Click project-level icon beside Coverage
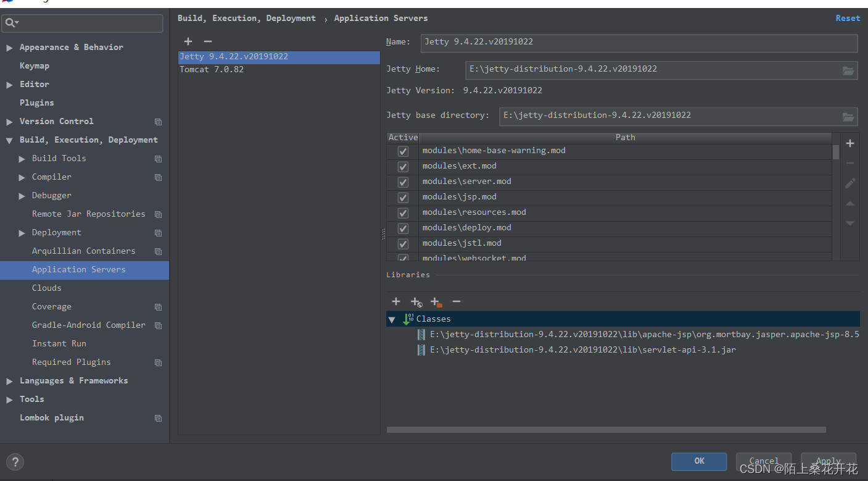The height and width of the screenshot is (481, 868). [x=158, y=307]
